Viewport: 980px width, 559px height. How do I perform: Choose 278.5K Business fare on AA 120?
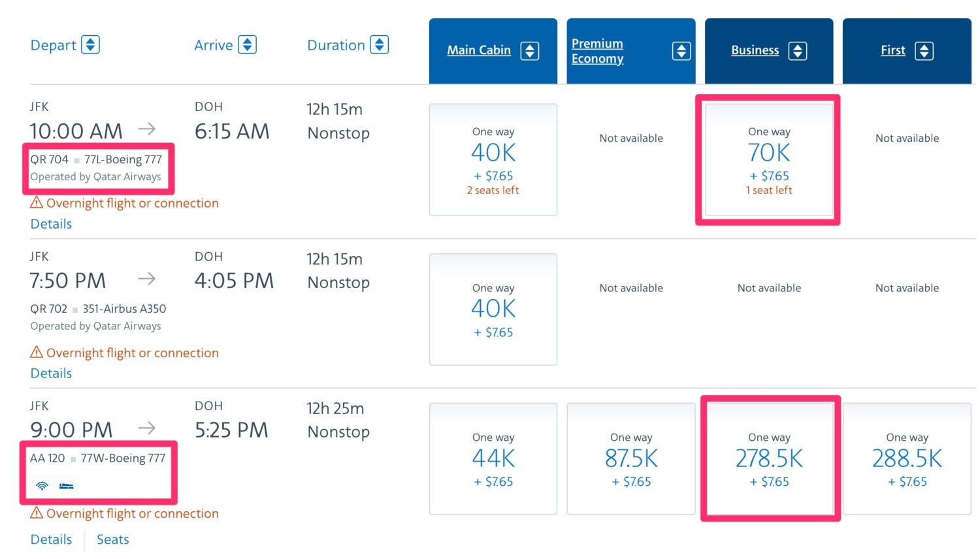(x=769, y=458)
